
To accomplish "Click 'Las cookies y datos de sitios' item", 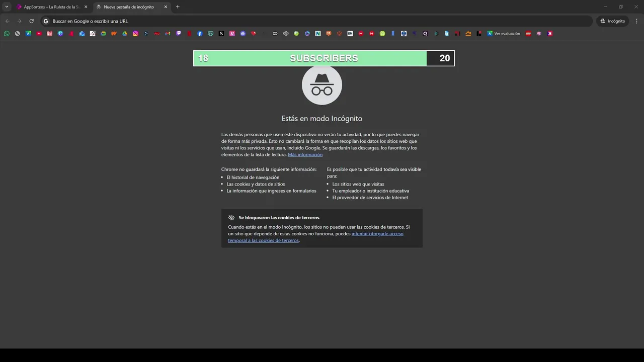I will point(256,184).
